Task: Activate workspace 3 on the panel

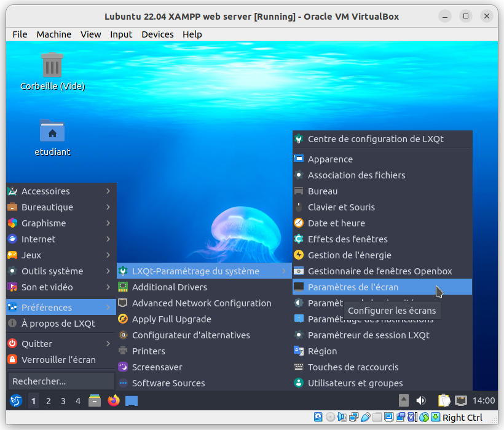Action: [x=62, y=400]
